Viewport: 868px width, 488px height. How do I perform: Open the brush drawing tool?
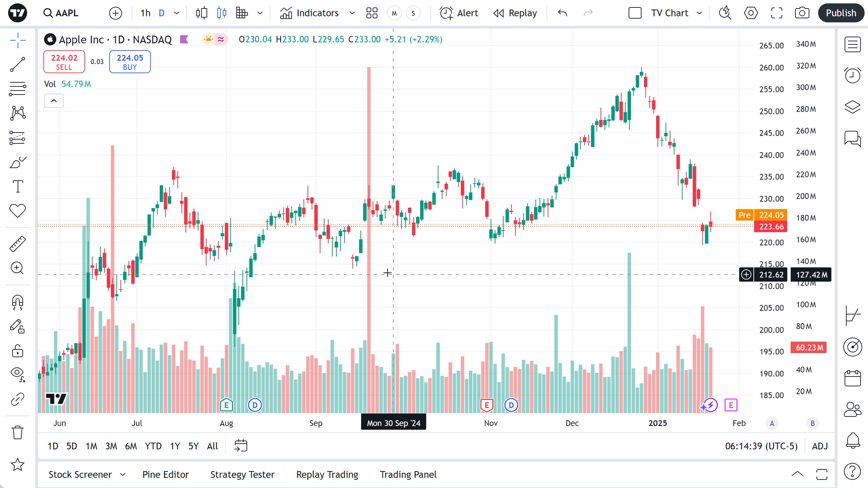coord(18,162)
